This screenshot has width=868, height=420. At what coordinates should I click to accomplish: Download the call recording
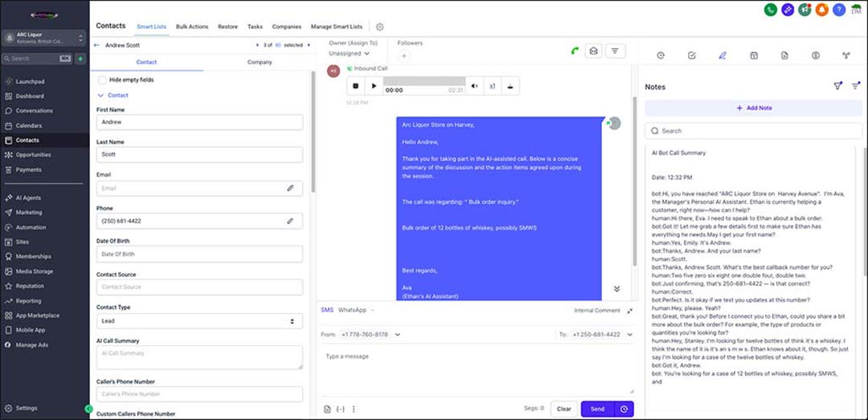tap(510, 86)
